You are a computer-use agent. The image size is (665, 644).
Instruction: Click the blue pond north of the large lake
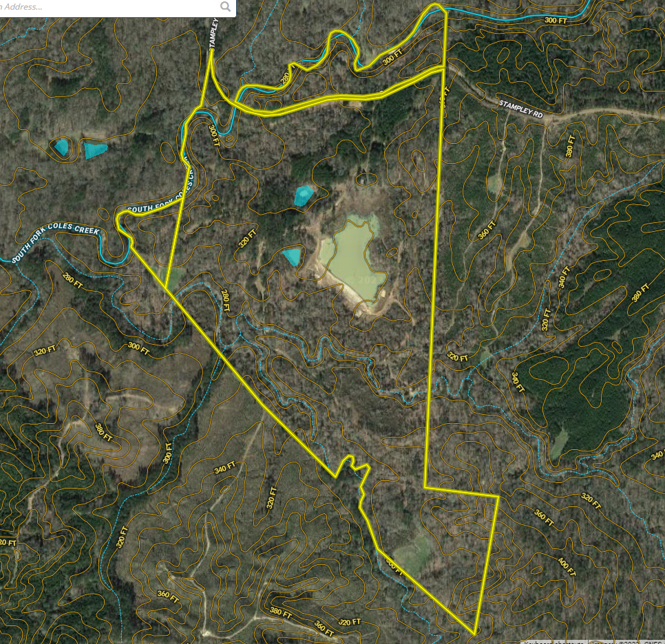[303, 195]
